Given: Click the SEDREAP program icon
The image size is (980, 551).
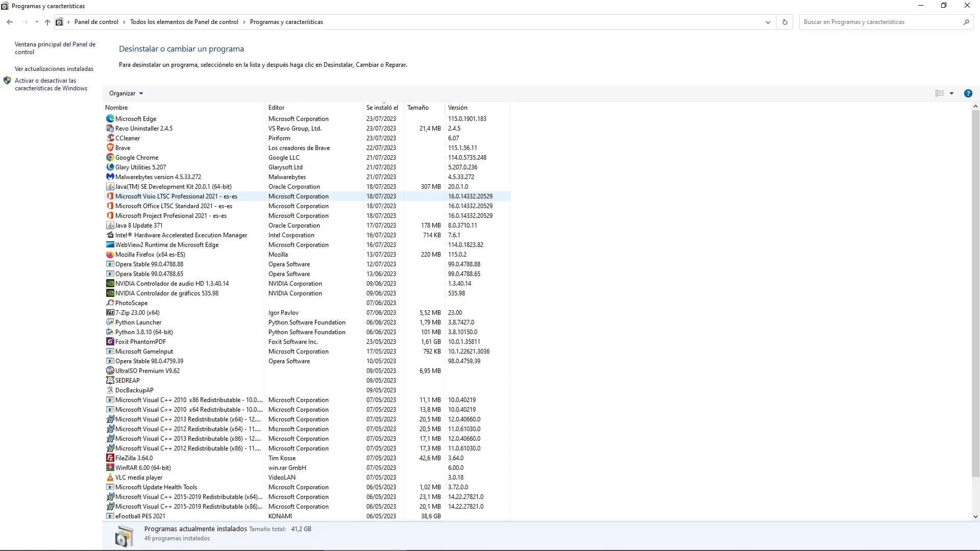Looking at the screenshot, I should point(110,380).
